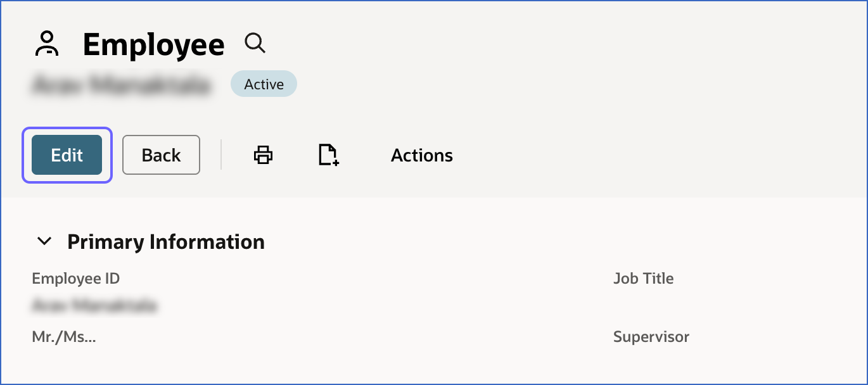Go back using the Back button
This screenshot has height=385, width=868.
pyautogui.click(x=161, y=155)
